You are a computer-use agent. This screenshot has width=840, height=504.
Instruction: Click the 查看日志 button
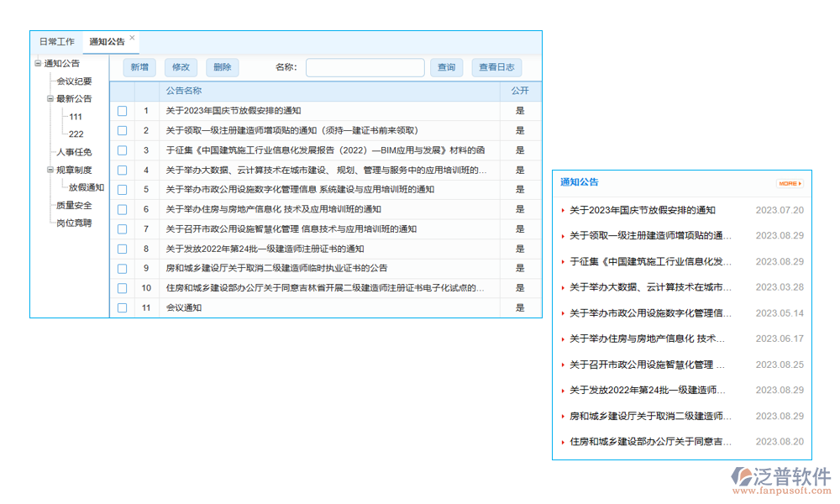pyautogui.click(x=496, y=67)
